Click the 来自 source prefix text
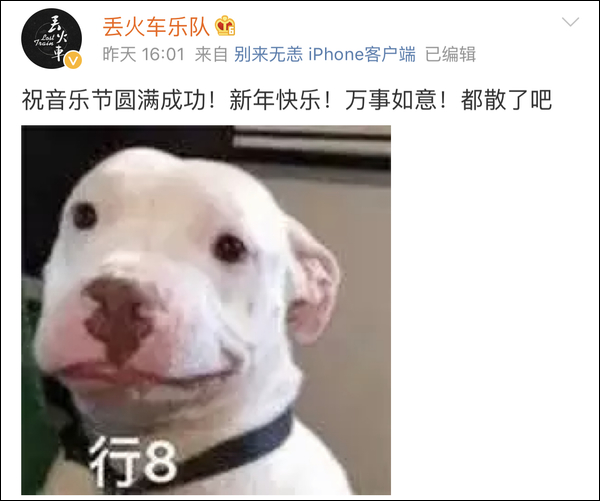This screenshot has width=600, height=501. [x=211, y=54]
